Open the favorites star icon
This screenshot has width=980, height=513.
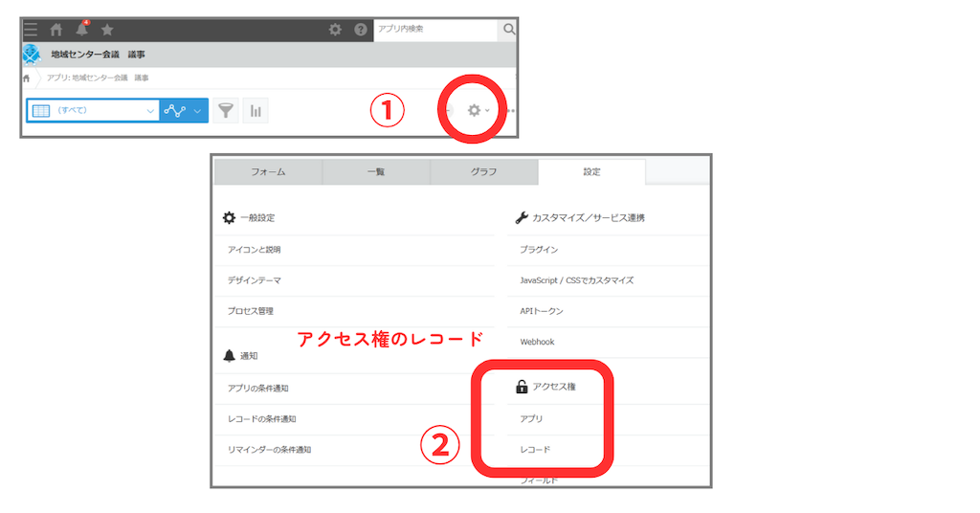[x=107, y=30]
